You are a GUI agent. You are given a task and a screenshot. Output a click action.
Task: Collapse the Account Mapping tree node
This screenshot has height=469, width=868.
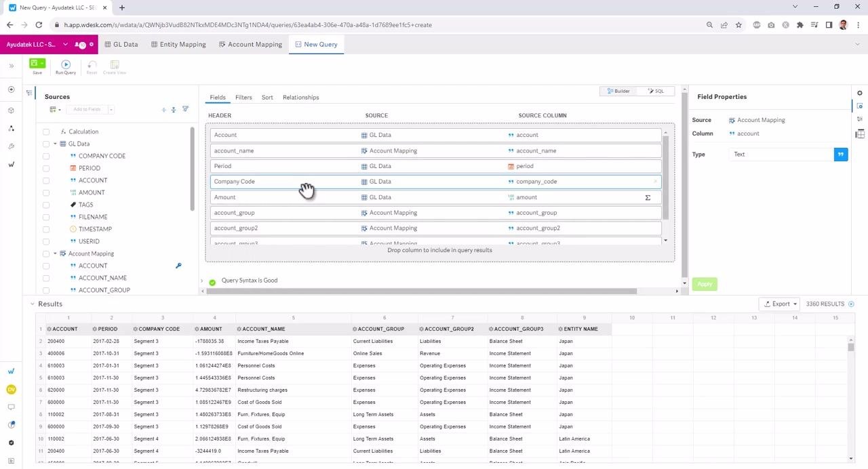tap(55, 253)
